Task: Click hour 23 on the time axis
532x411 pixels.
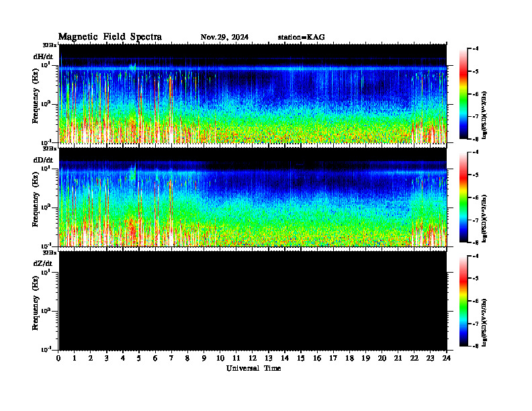Action: (x=431, y=358)
